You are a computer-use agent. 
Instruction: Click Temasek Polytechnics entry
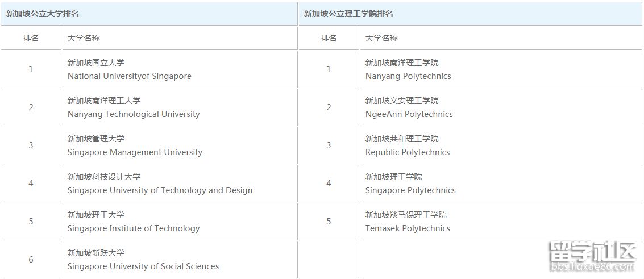[408, 228]
